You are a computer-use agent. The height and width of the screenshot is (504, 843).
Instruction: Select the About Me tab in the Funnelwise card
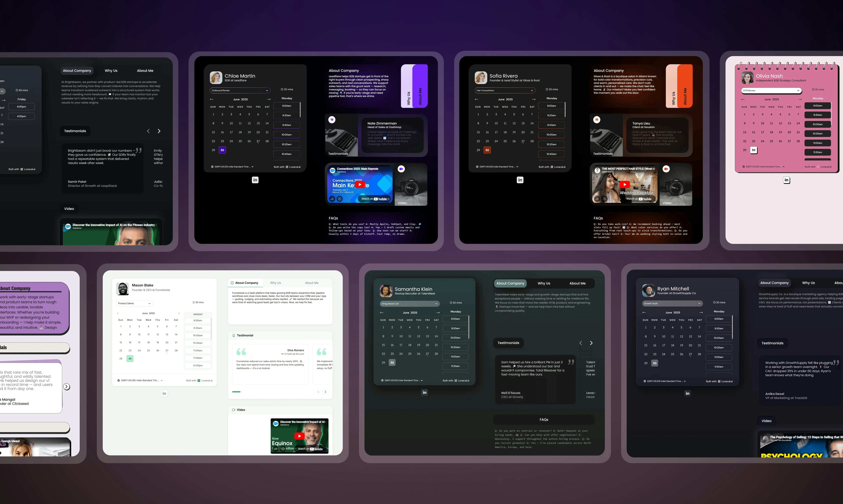point(311,283)
